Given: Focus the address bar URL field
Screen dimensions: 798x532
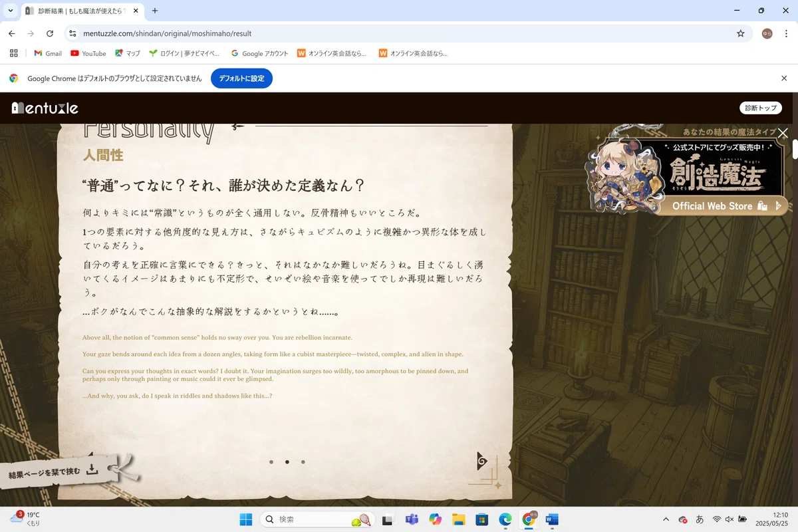Looking at the screenshot, I should 407,33.
